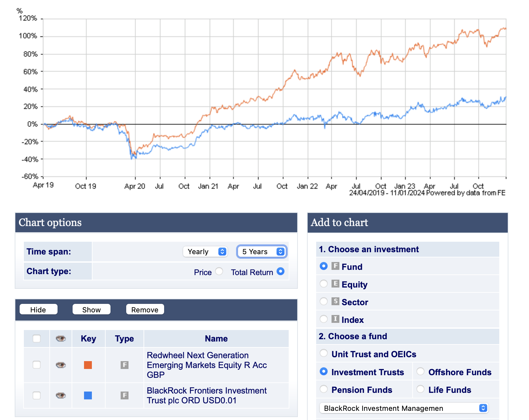The image size is (529, 420).
Task: Click the Show button
Action: 92,309
